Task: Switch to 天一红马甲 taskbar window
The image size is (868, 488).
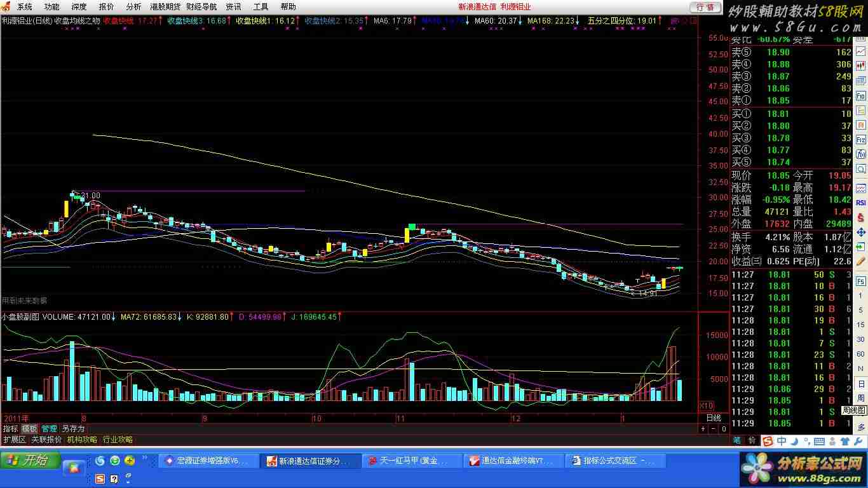Action: coord(412,461)
